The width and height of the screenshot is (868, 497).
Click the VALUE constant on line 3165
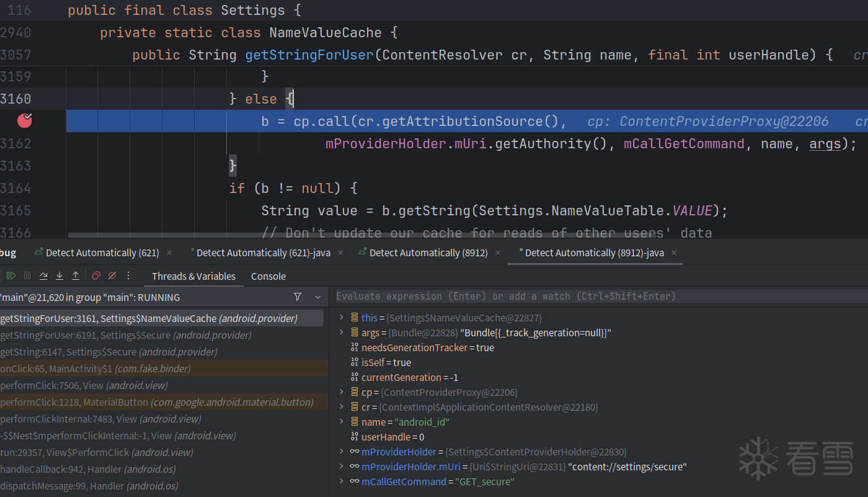[x=693, y=211]
